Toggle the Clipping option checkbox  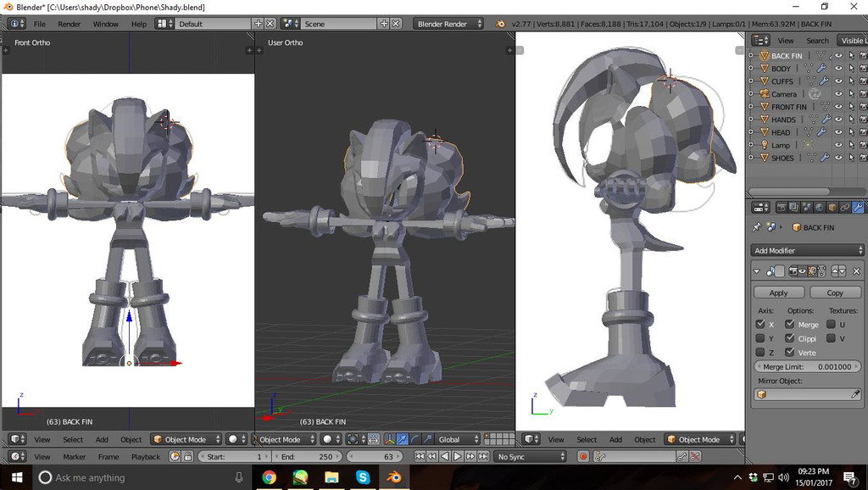click(x=790, y=338)
